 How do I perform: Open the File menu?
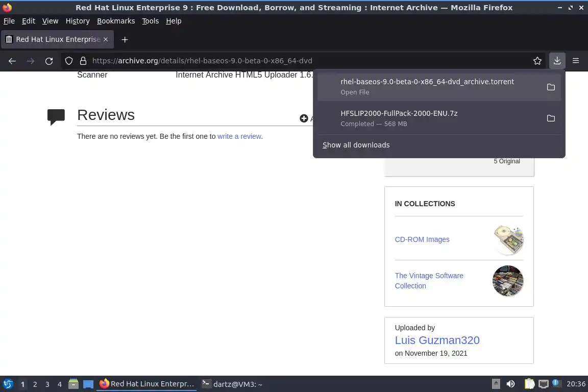pos(9,21)
